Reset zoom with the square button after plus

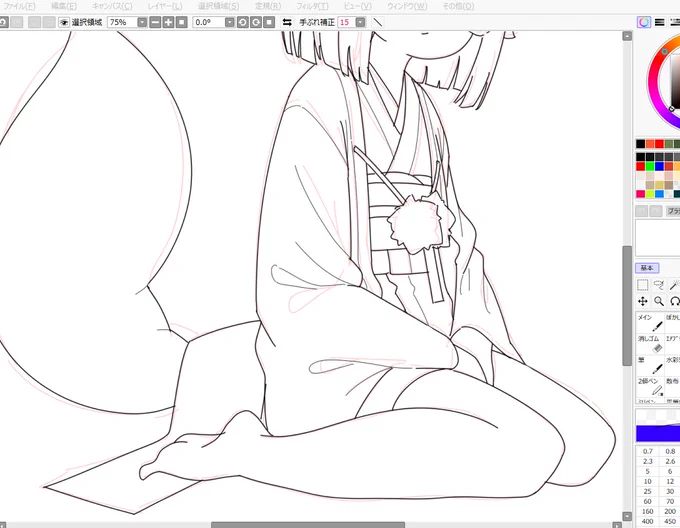182,22
